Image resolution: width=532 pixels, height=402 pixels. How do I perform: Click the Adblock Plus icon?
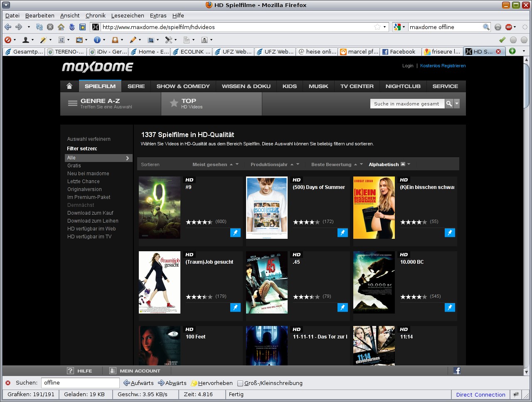coord(509,27)
